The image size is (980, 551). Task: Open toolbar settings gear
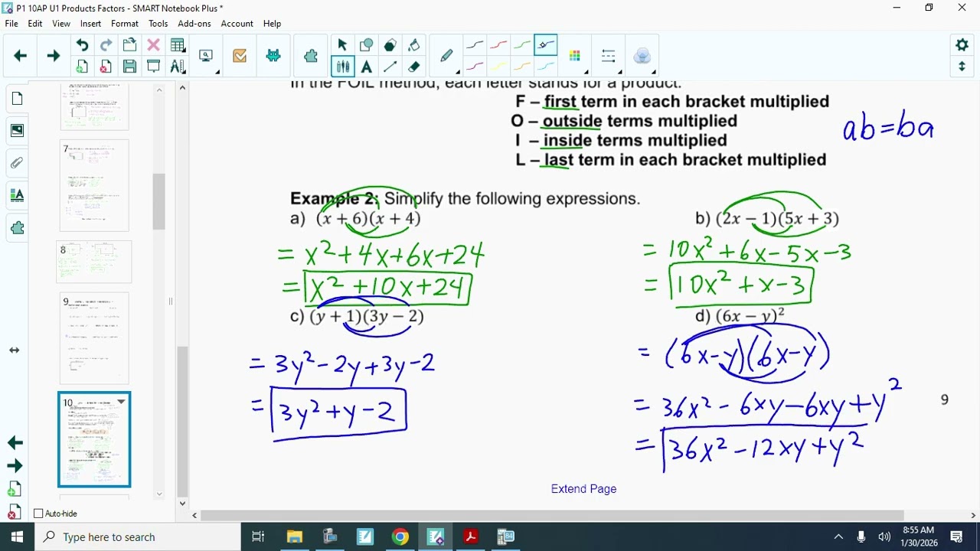click(x=962, y=45)
